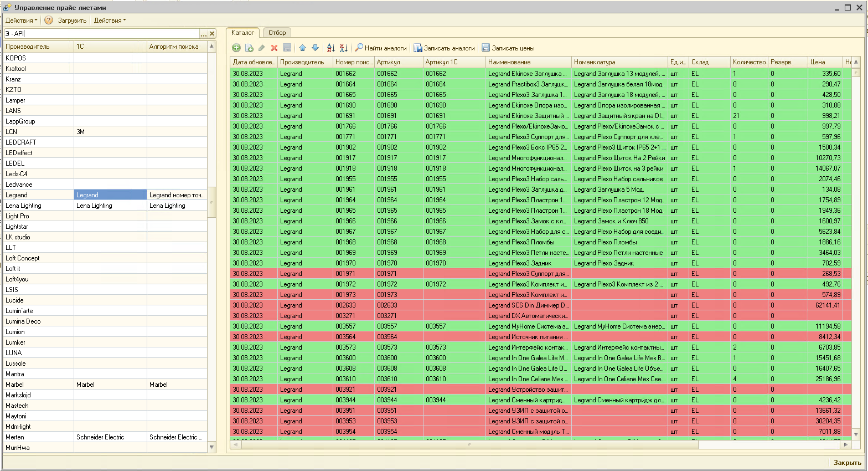
Task: Click the Записать аналоги button
Action: (444, 48)
